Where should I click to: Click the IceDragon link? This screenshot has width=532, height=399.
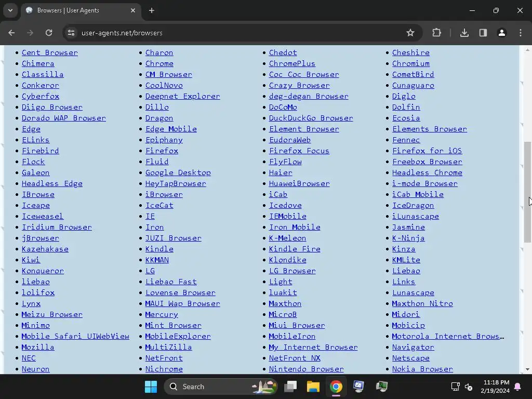[413, 205]
